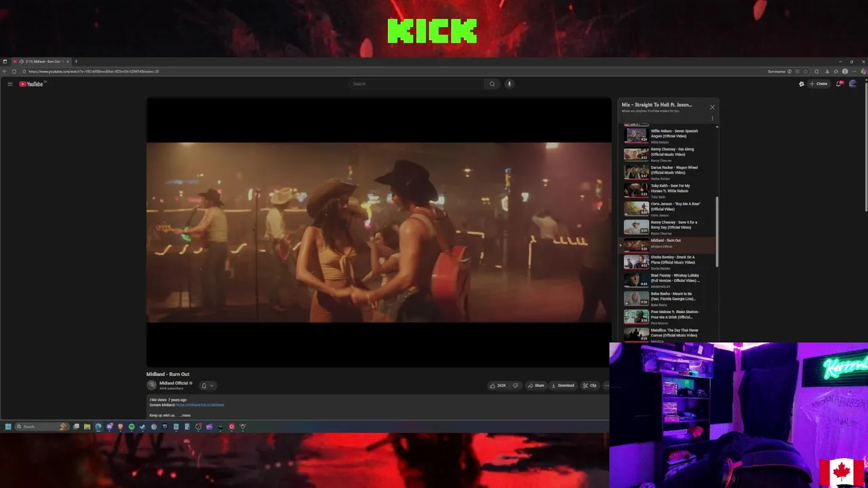This screenshot has height=488, width=868.
Task: Add page to favorites with star icon
Action: click(x=806, y=71)
